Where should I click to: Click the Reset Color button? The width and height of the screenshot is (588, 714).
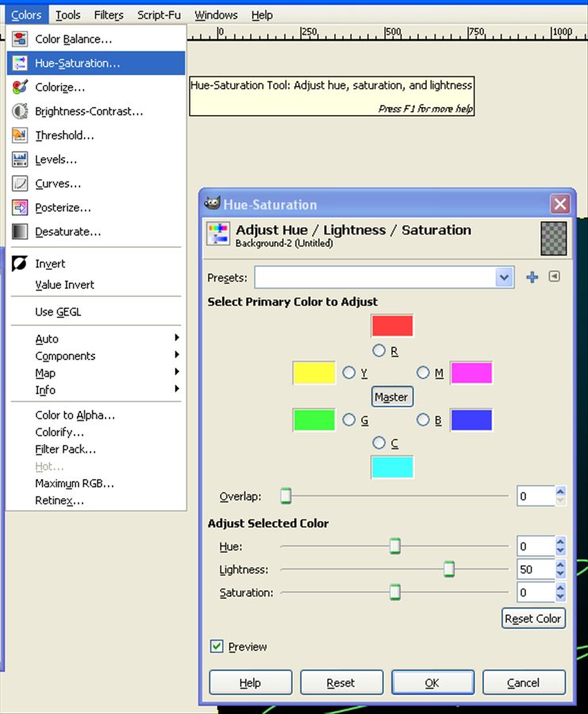[x=533, y=618]
